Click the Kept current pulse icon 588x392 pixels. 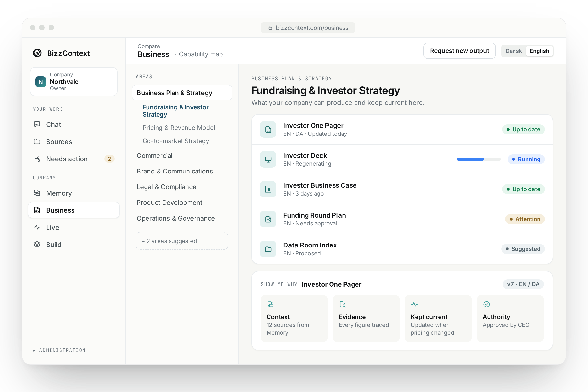(x=414, y=304)
